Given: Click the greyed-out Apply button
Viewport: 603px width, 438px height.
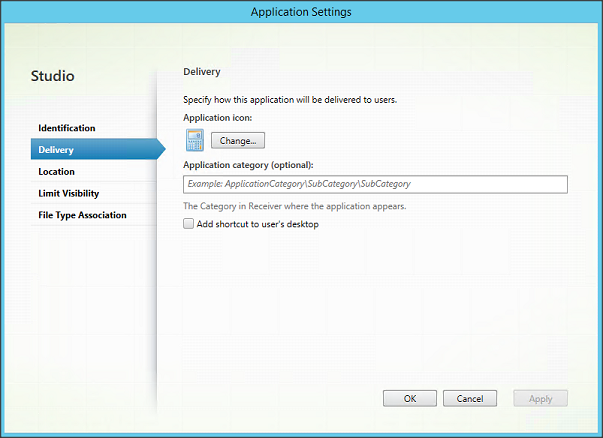Looking at the screenshot, I should (x=540, y=398).
